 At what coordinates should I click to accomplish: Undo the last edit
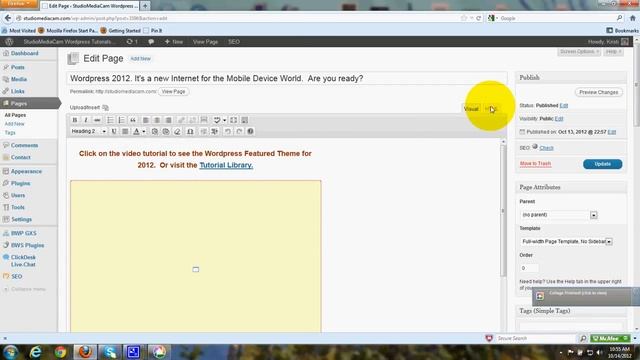tap(228, 131)
